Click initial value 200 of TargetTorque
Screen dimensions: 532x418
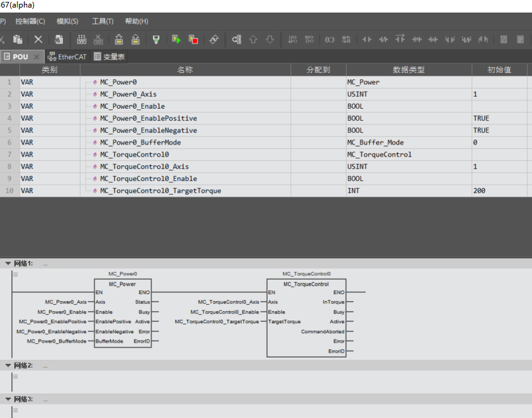(x=479, y=190)
